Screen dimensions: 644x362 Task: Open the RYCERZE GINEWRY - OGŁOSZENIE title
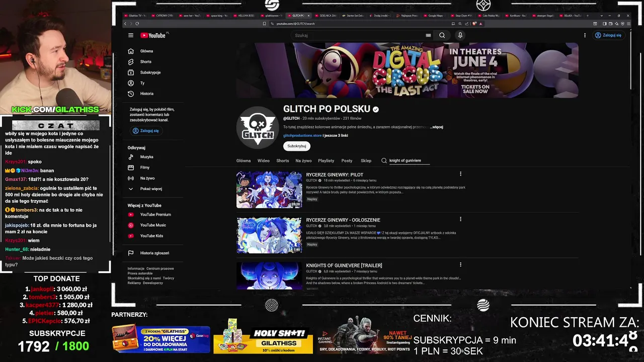click(x=343, y=220)
